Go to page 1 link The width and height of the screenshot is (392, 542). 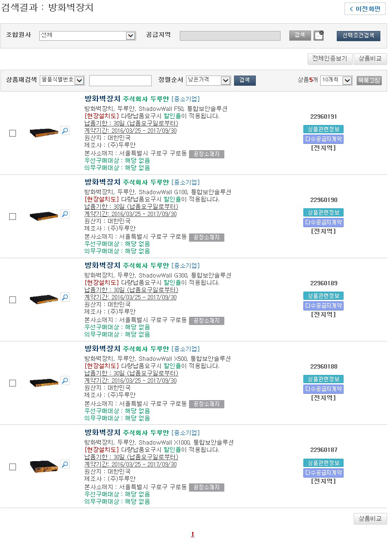(192, 534)
